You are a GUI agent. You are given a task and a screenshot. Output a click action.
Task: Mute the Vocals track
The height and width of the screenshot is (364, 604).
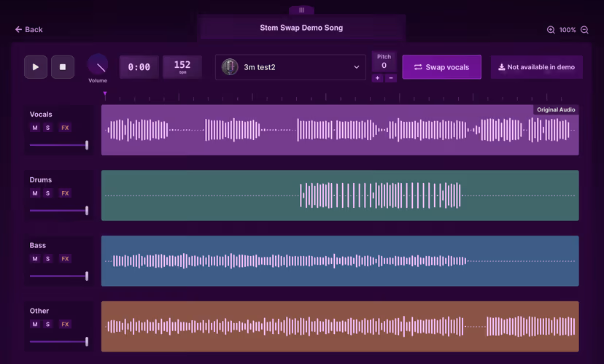(x=35, y=128)
